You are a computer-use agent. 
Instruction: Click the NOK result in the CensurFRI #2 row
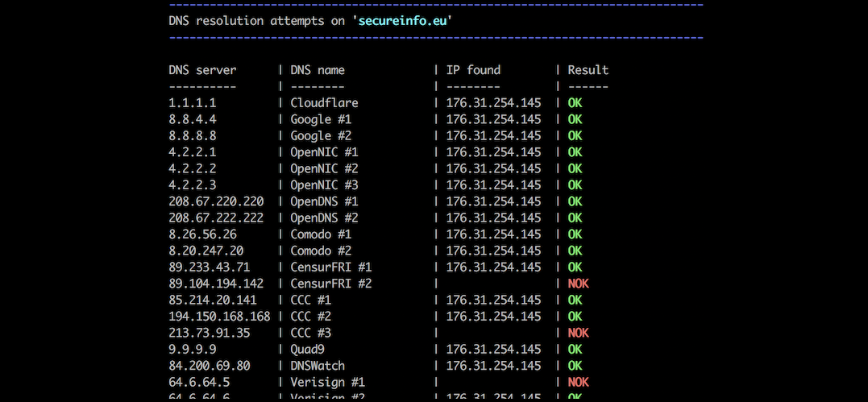click(x=578, y=284)
